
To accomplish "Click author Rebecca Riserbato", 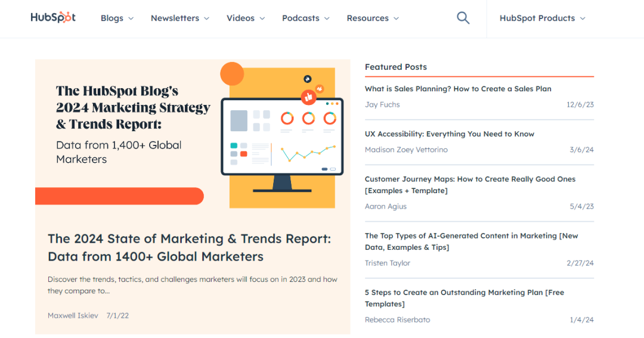I will 398,320.
